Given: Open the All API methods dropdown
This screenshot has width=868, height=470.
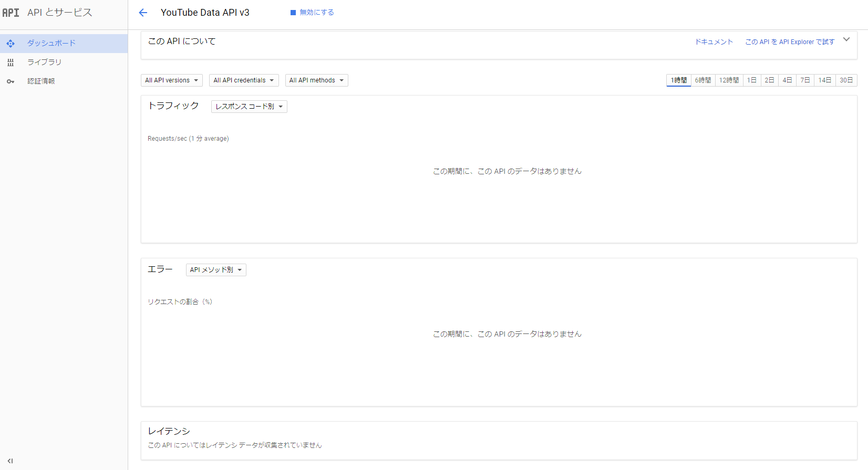Looking at the screenshot, I should point(317,80).
